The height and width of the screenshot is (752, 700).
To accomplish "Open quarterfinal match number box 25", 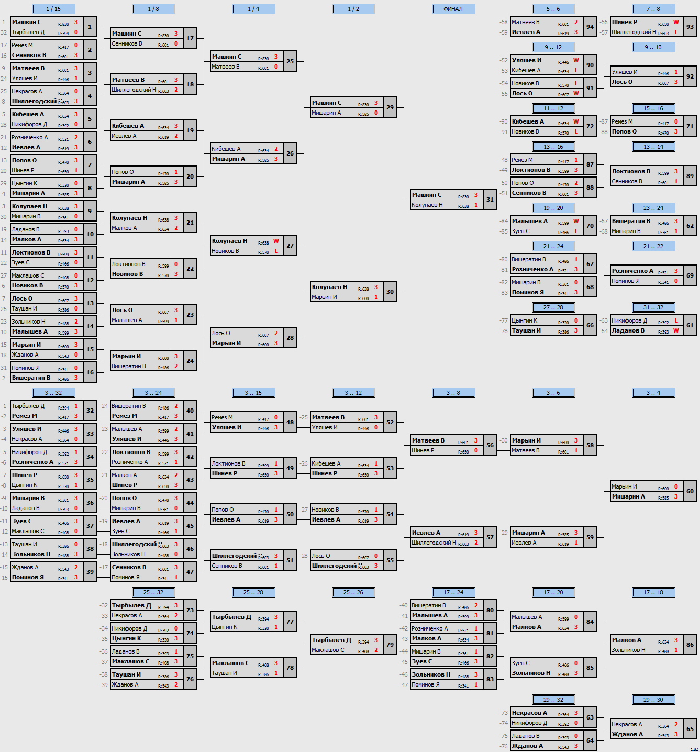I will pos(290,61).
